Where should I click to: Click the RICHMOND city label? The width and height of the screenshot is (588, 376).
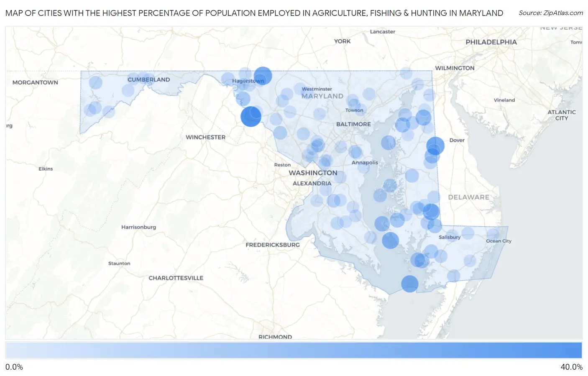275,337
